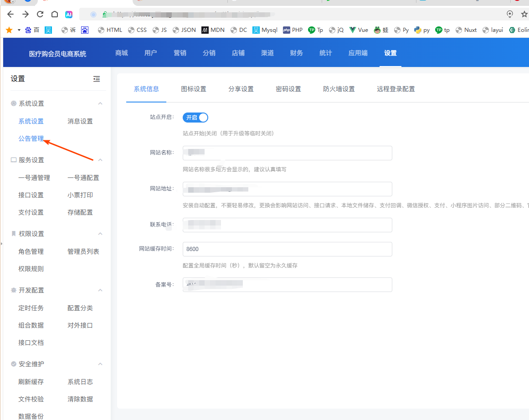Open 定时任务 in the sidebar
The height and width of the screenshot is (420, 529).
click(x=31, y=308)
